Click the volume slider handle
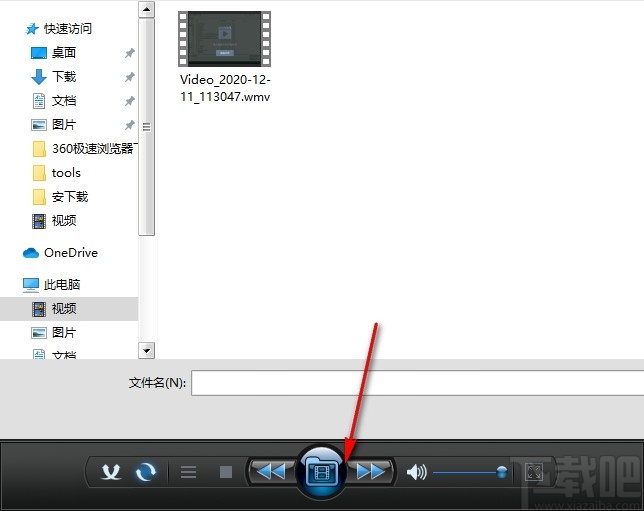 click(x=502, y=472)
